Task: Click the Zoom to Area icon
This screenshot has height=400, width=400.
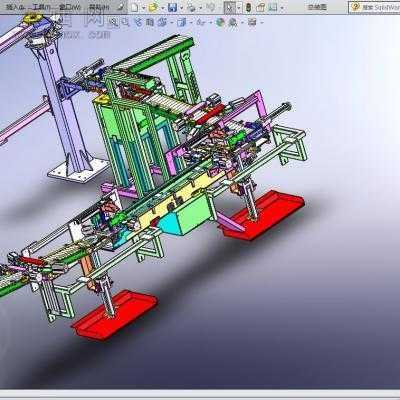Action: click(125, 22)
